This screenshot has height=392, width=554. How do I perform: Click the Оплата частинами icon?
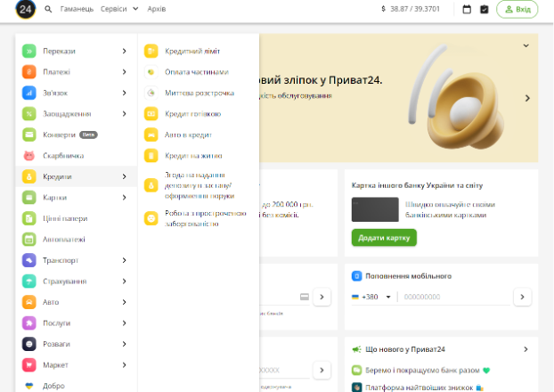(x=151, y=72)
